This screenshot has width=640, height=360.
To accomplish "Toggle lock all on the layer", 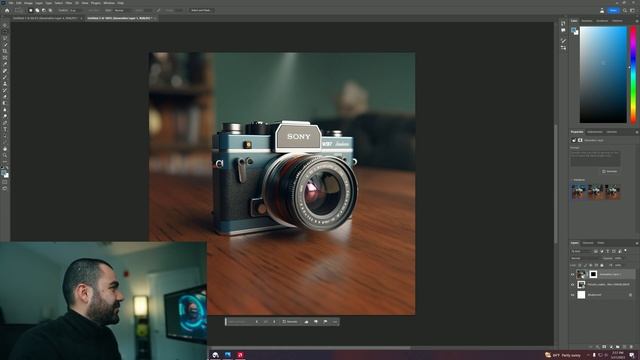I will click(x=602, y=265).
